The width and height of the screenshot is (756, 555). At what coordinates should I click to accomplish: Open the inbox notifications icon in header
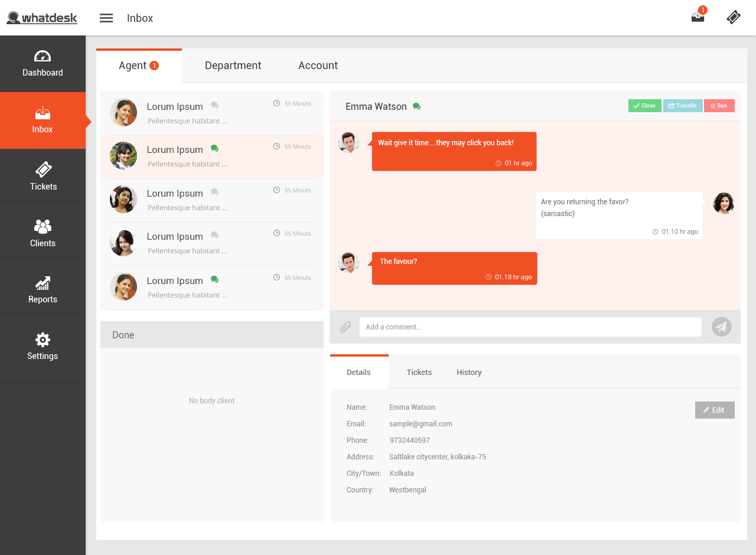pyautogui.click(x=698, y=17)
